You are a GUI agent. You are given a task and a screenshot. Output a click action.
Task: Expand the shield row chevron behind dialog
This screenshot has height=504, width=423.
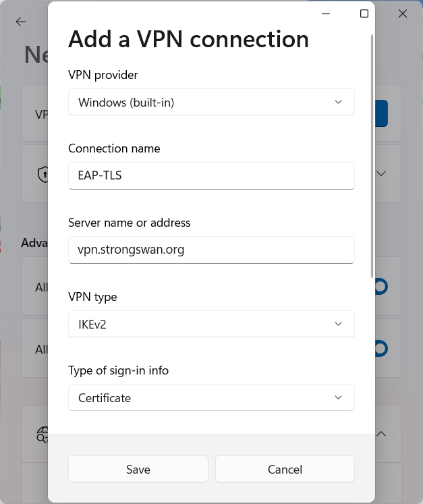point(381,173)
